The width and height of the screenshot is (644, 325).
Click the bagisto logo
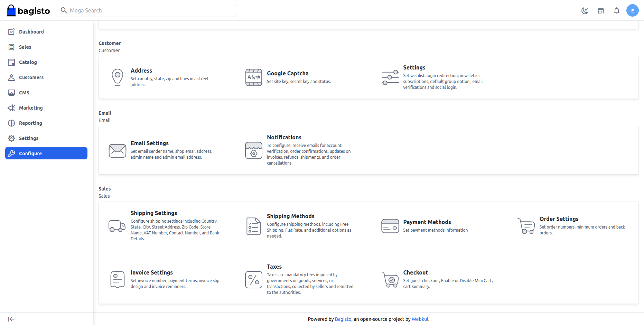pos(28,11)
